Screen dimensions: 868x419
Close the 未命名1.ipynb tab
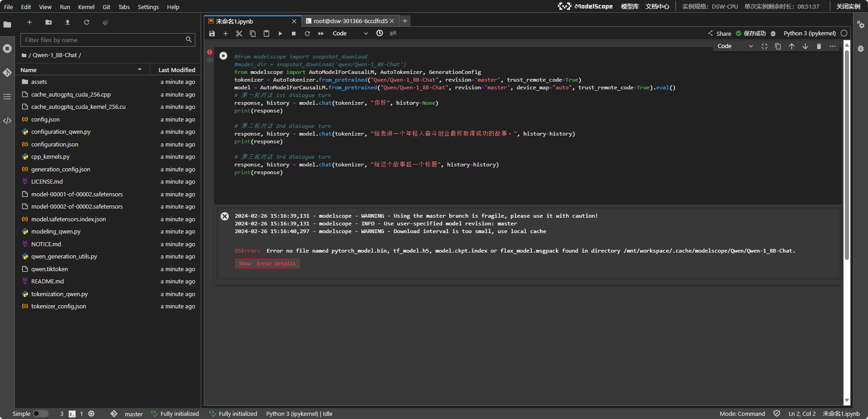point(294,21)
